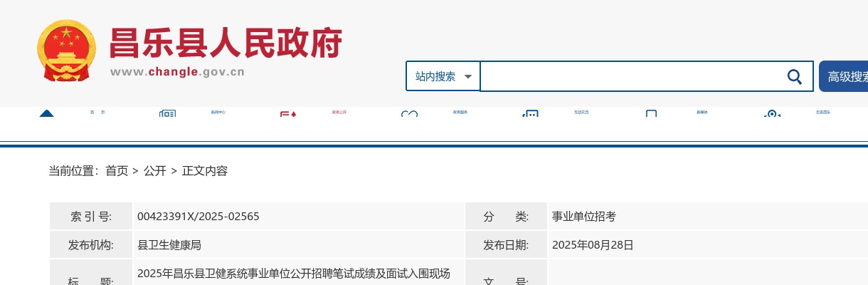
Task: Go to 互动交流 navigation label
Action: 581,113
